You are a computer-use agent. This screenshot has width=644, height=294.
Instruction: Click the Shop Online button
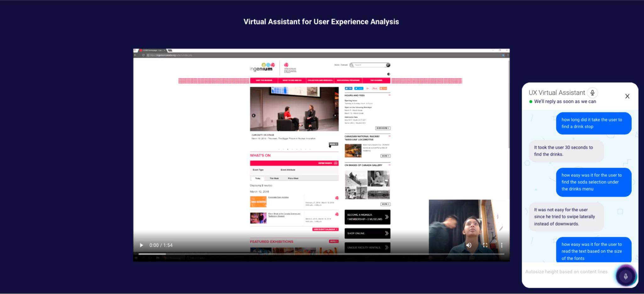tap(367, 233)
